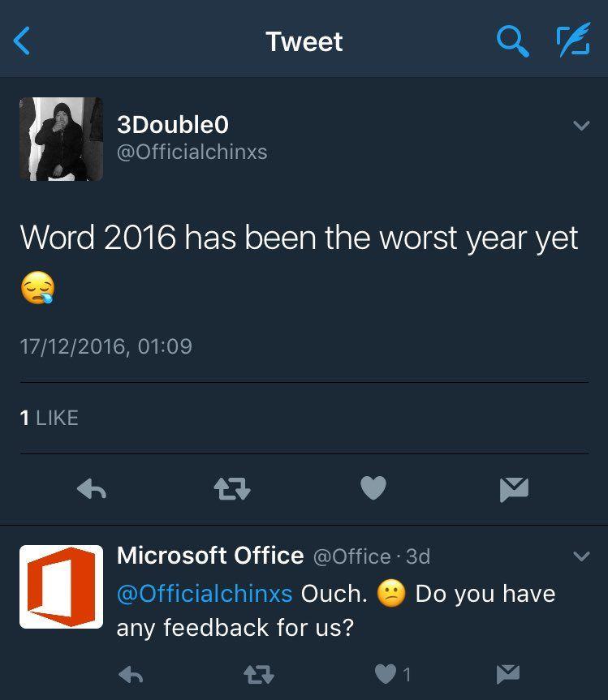View who liked: 1 LIKE
The height and width of the screenshot is (700, 608).
click(49, 418)
